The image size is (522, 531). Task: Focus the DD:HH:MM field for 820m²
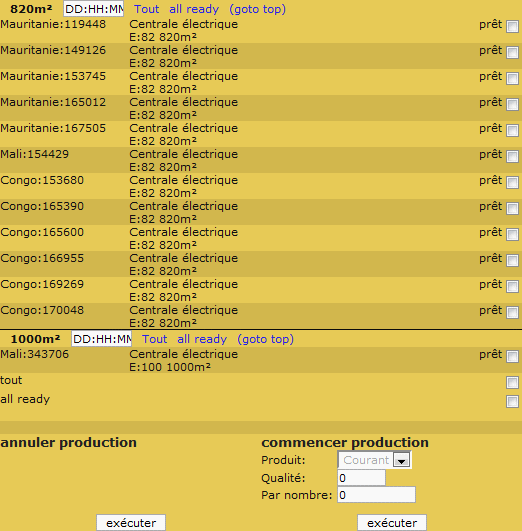(93, 9)
